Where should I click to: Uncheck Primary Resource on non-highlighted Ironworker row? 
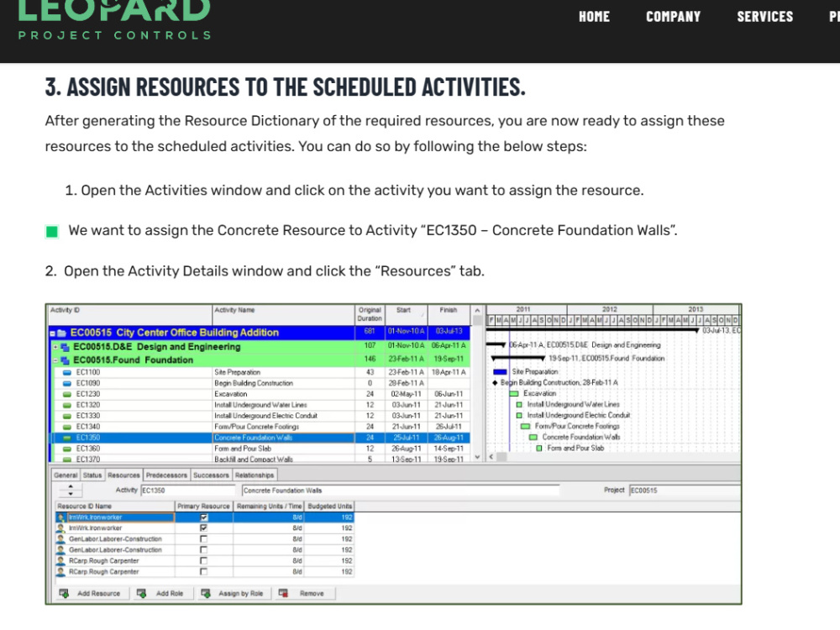(203, 528)
